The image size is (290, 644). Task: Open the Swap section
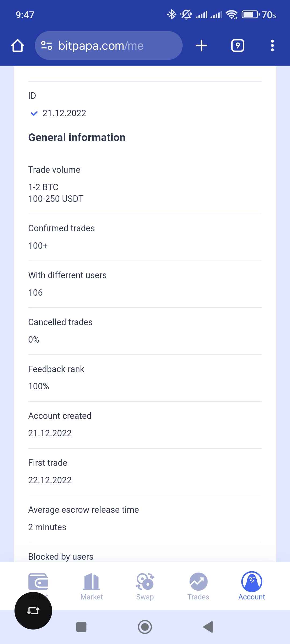tap(145, 586)
